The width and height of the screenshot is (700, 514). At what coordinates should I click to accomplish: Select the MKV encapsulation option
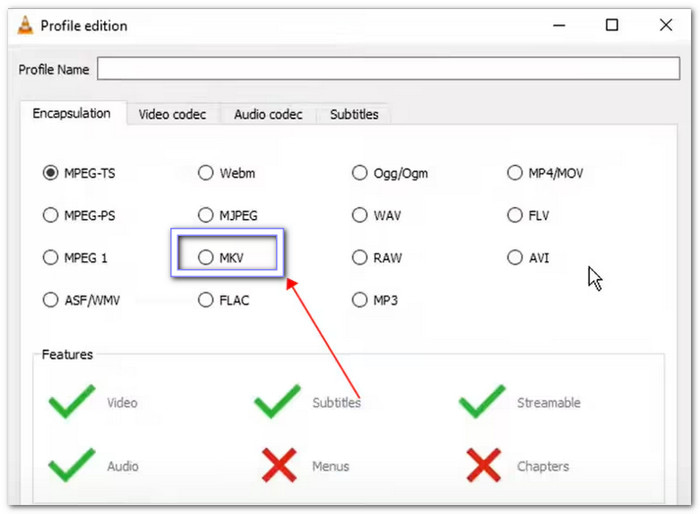click(x=206, y=257)
